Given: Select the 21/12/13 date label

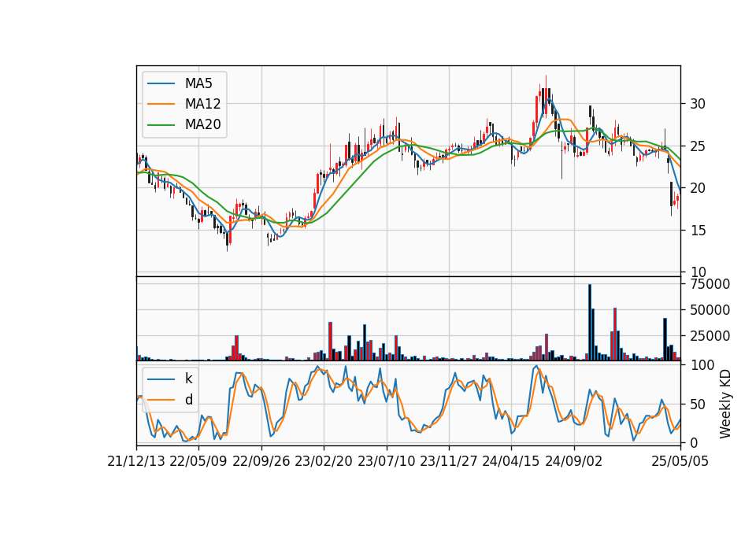Looking at the screenshot, I should pos(136,461).
